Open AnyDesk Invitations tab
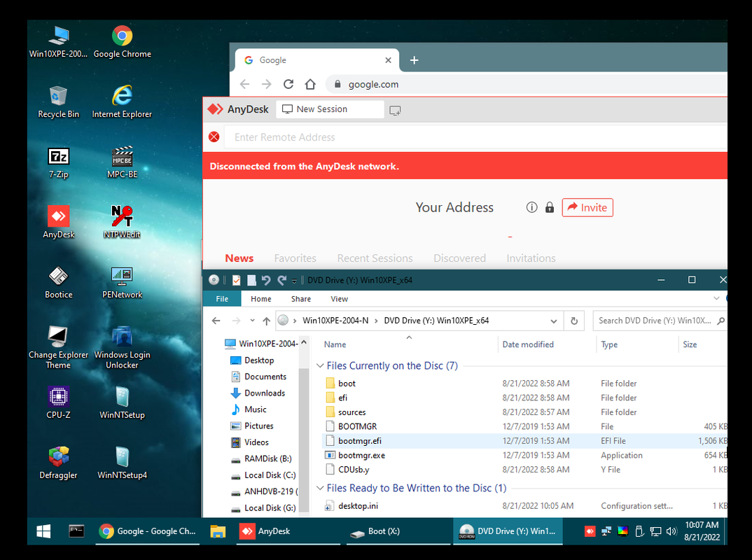The width and height of the screenshot is (752, 560). click(x=531, y=258)
